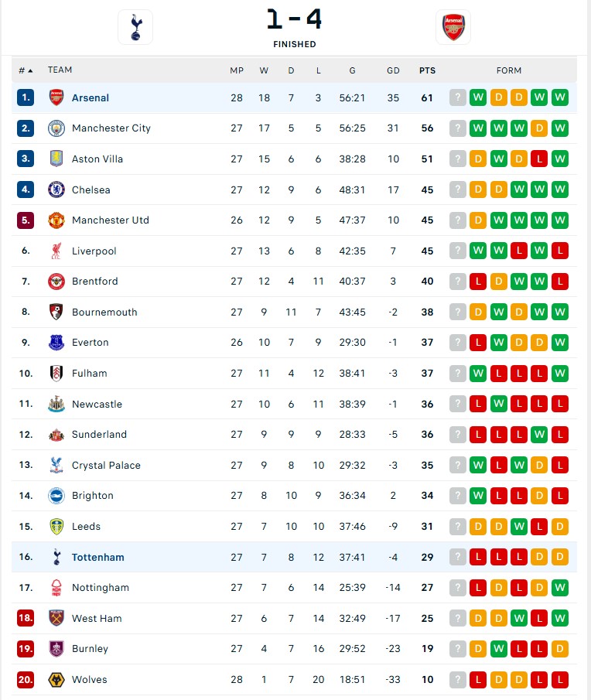
Task: Click the Manchester City club logo
Action: click(x=56, y=128)
